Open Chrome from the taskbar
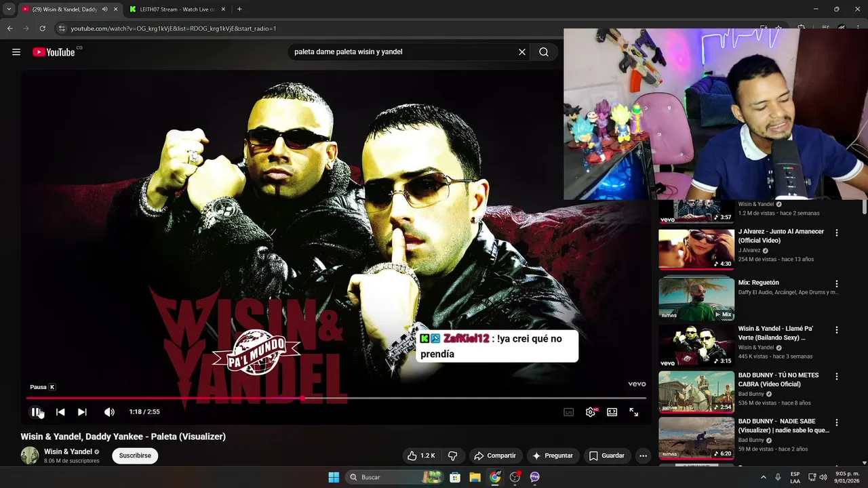868x488 pixels. pos(495,477)
